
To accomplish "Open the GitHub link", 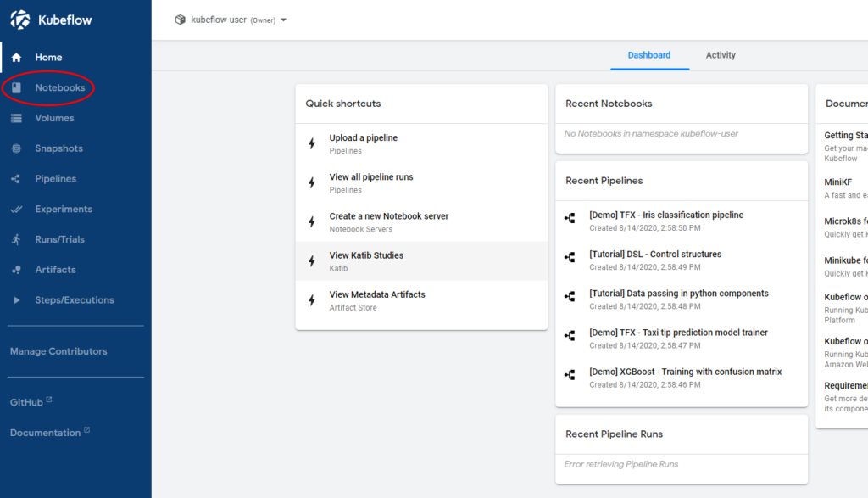I will coord(26,403).
